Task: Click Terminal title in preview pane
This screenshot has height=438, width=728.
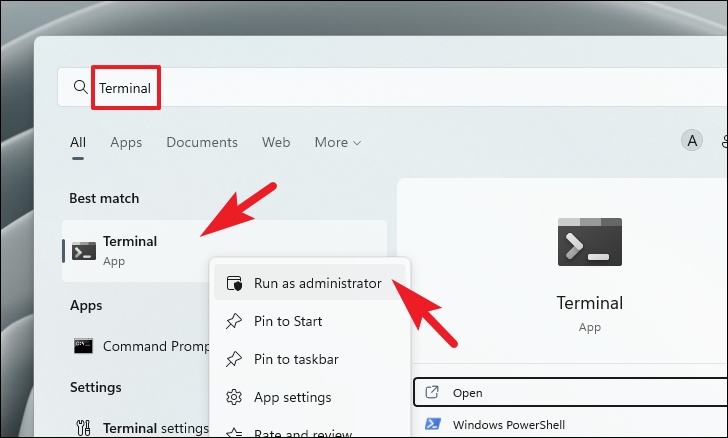Action: (590, 303)
